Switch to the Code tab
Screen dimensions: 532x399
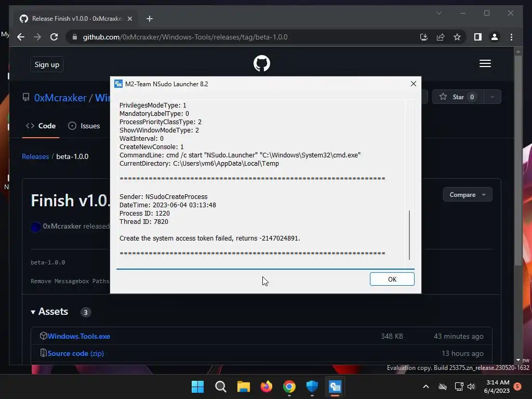point(41,126)
